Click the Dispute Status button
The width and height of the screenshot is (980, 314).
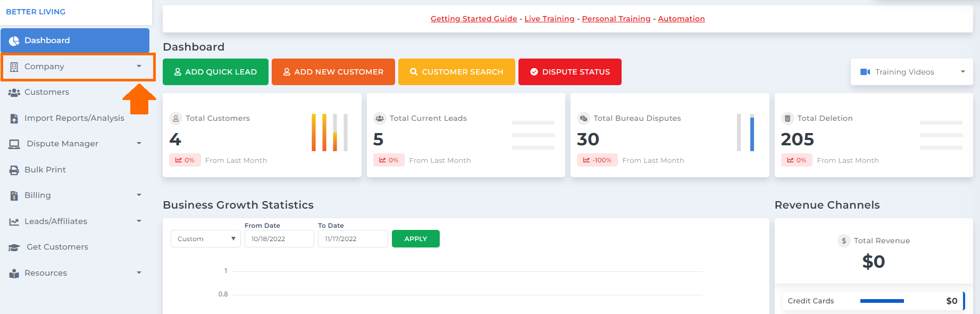(x=570, y=72)
